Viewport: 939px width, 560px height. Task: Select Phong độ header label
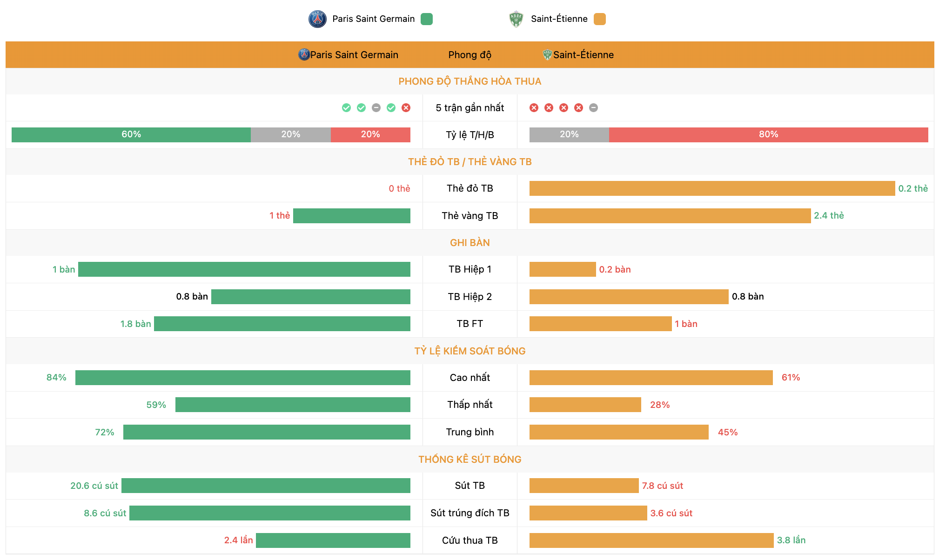469,55
